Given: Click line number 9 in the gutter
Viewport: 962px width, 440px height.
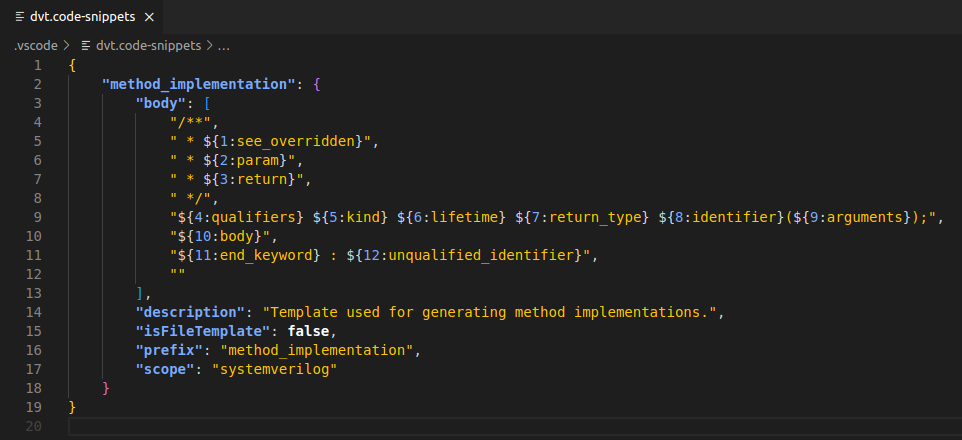Looking at the screenshot, I should (38, 217).
